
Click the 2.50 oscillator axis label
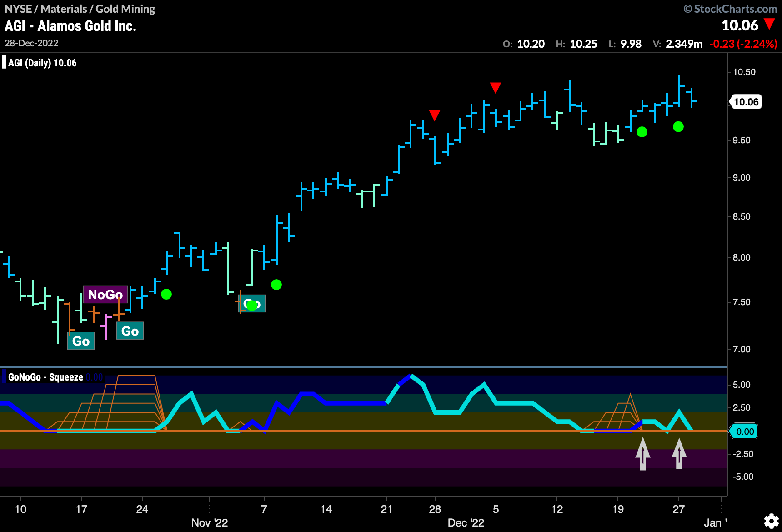(742, 407)
